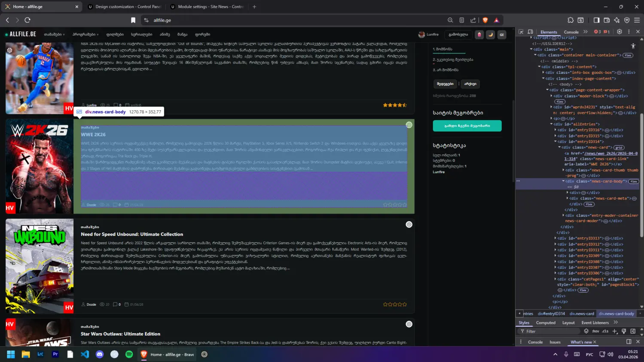
Task: Open DevTools settings gear
Action: point(619,32)
